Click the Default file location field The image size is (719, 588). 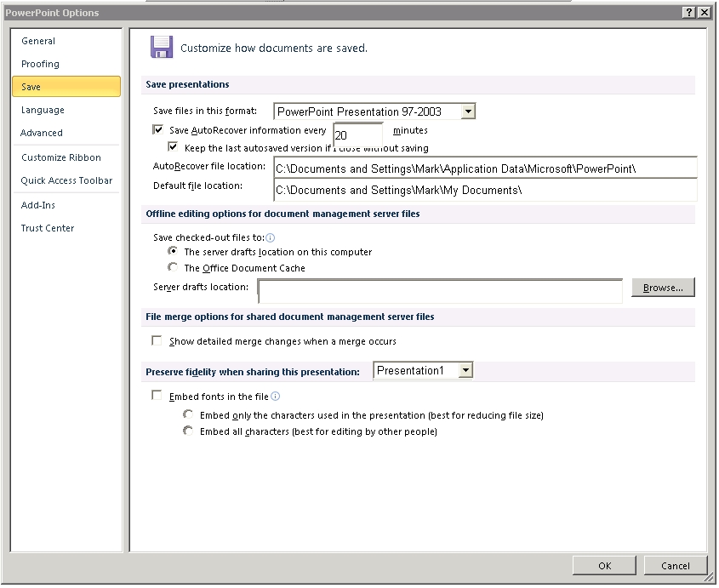tap(485, 190)
